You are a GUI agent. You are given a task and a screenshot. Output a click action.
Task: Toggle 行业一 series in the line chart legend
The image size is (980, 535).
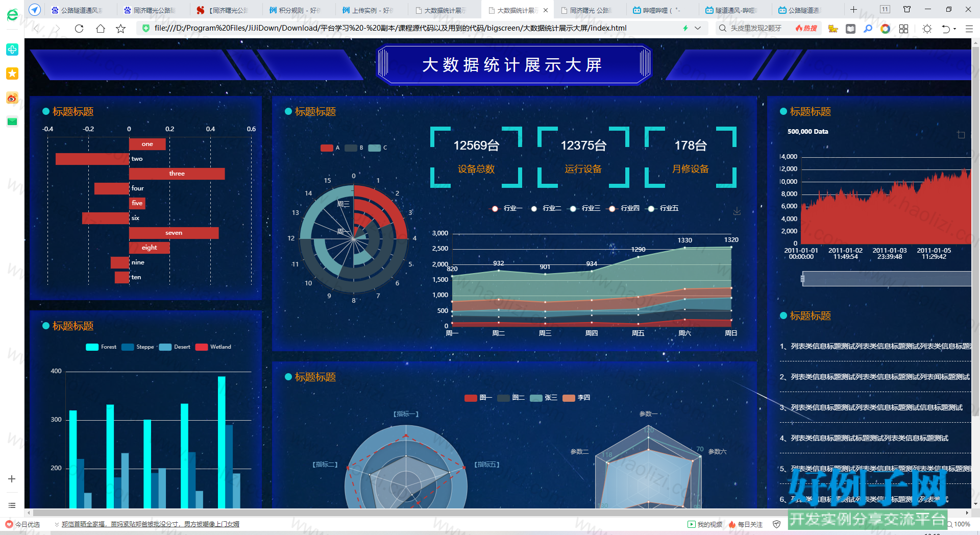506,208
